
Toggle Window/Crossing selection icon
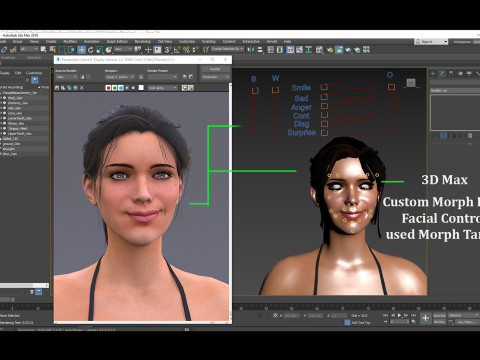(x=71, y=50)
